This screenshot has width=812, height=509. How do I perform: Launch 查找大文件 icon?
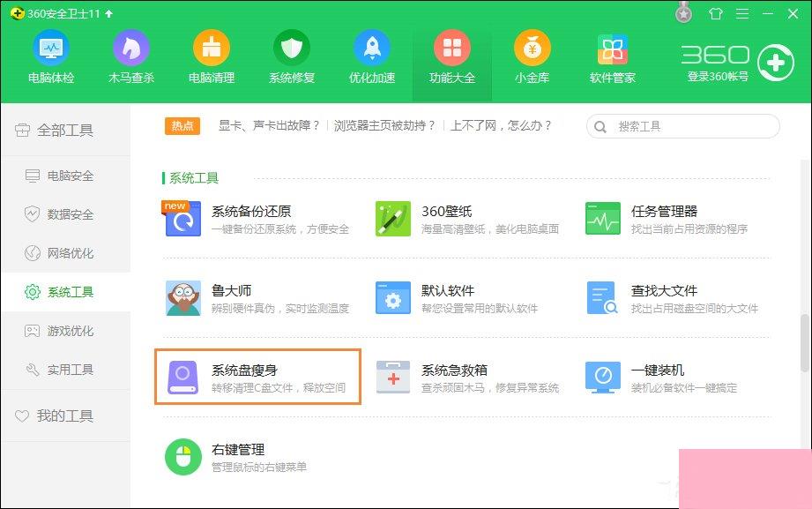point(603,298)
